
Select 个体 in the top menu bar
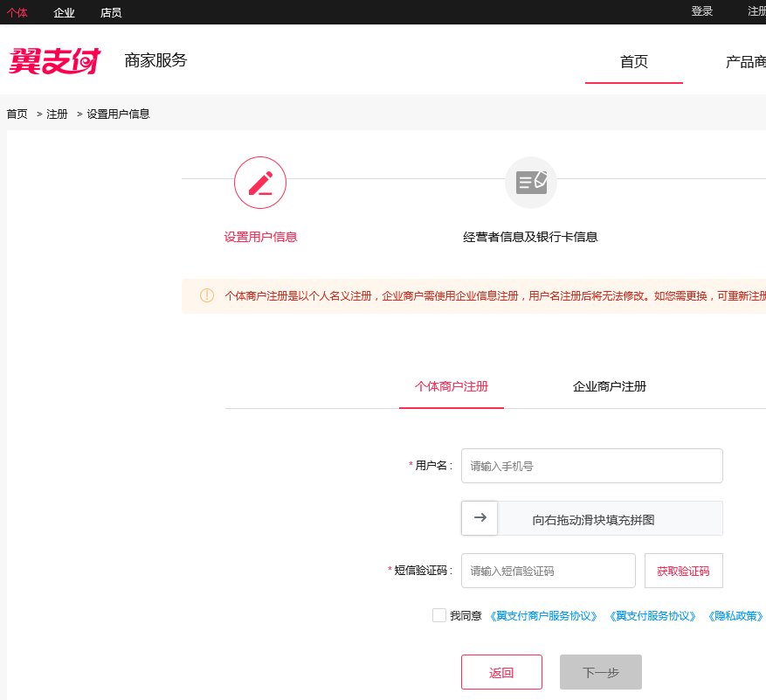pos(17,12)
